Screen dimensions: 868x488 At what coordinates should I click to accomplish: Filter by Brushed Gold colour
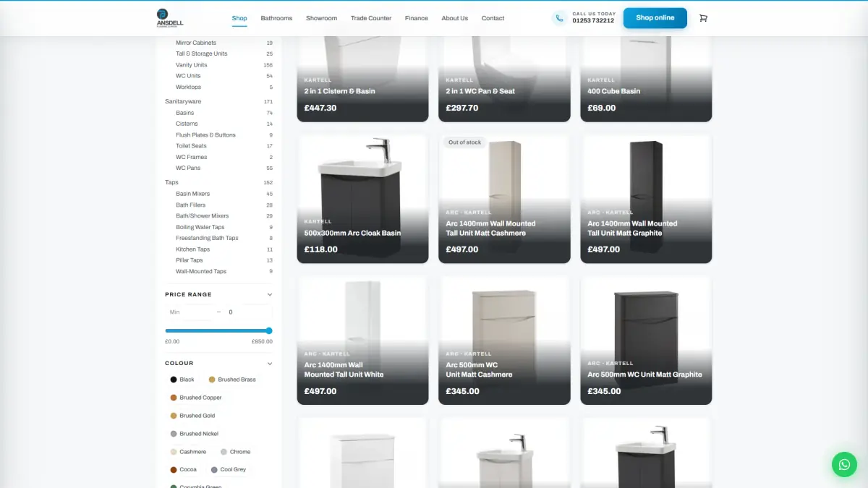point(192,416)
